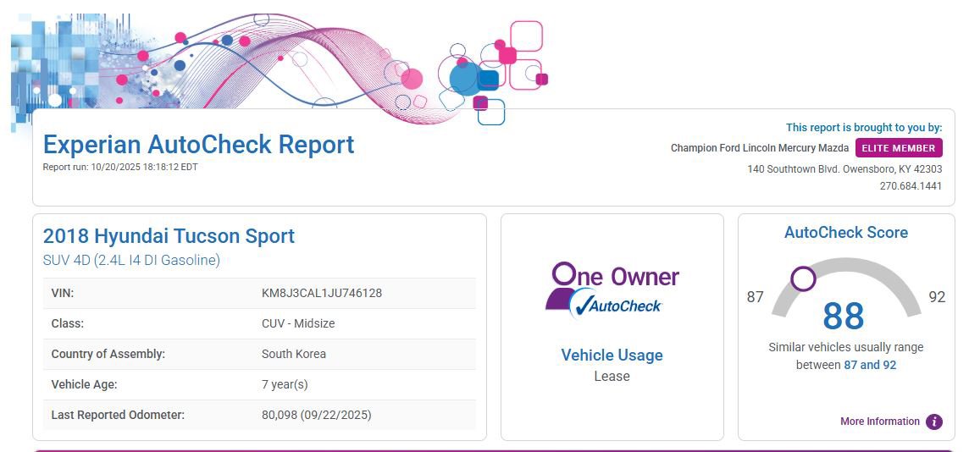
Task: Click the purple score gauge marker circle
Action: pyautogui.click(x=803, y=278)
